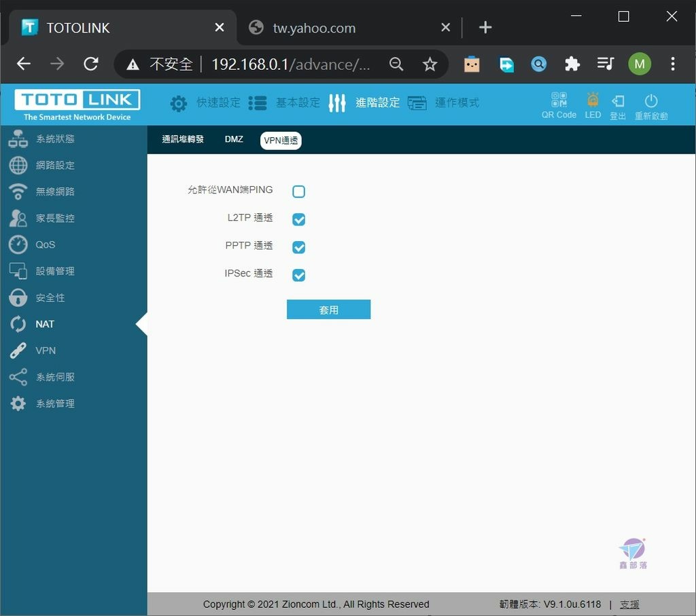Screen dimensions: 696x616
Task: Enable 允許從WAN端PING checkbox
Action: click(x=299, y=191)
